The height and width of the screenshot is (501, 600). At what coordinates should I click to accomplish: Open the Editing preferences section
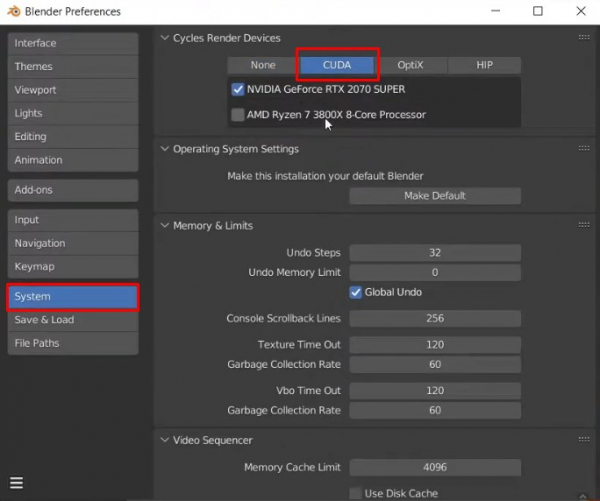pos(73,137)
